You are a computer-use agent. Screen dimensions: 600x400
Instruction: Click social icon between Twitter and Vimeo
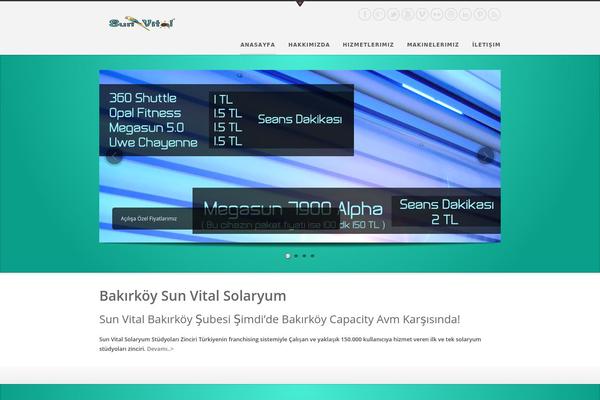(408, 14)
